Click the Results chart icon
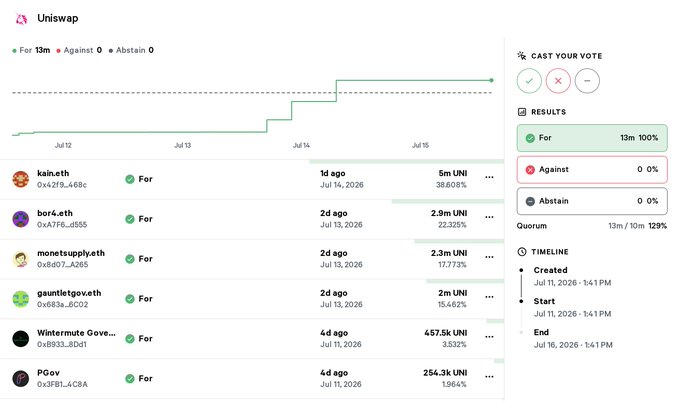The height and width of the screenshot is (401, 680). [x=522, y=112]
